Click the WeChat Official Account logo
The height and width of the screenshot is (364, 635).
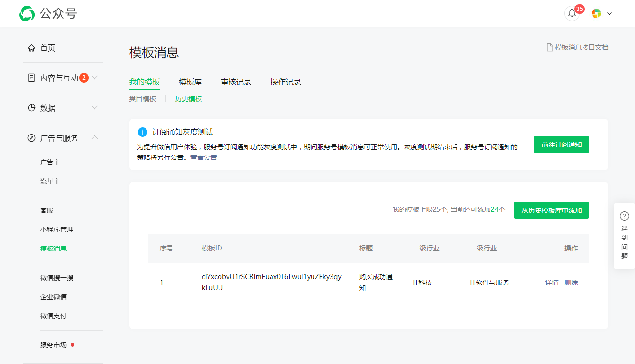[27, 13]
